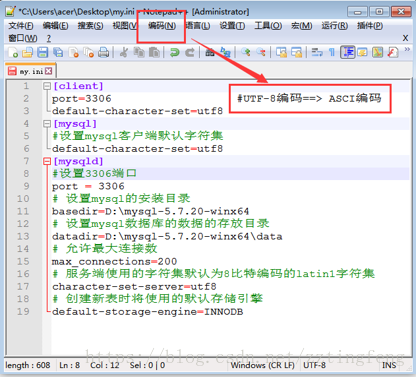
Task: Collapse the [mysqld] section fold marker
Action: click(x=47, y=162)
